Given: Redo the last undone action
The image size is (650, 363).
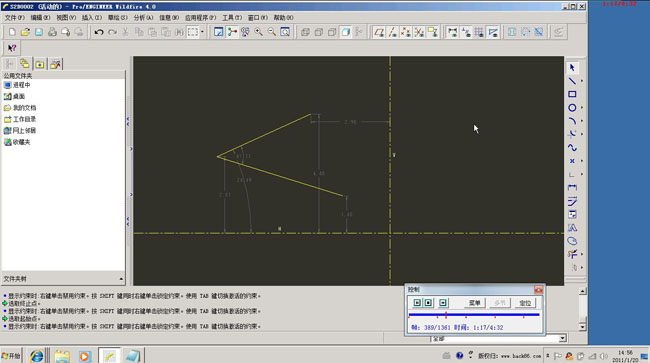Looking at the screenshot, I should [112, 32].
